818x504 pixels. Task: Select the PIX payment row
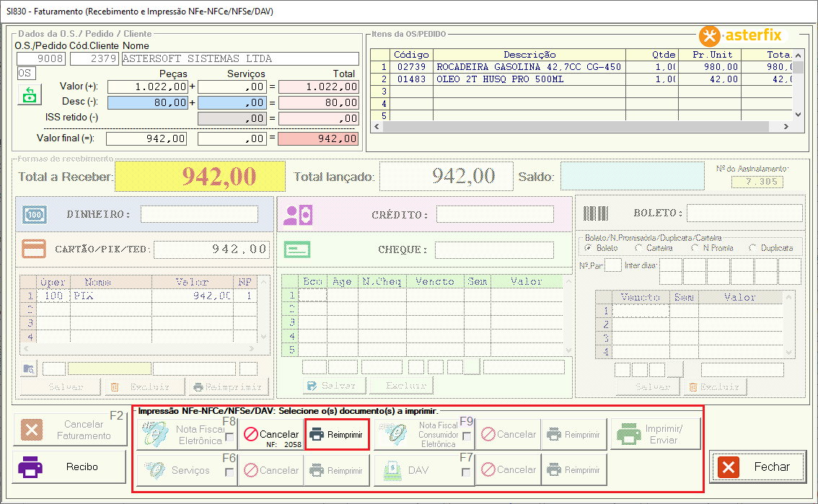tap(138, 296)
